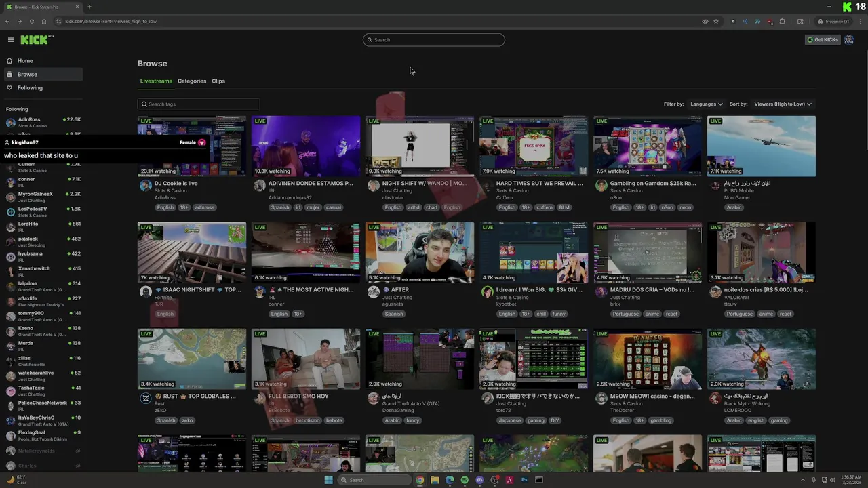Open the Viewers (High to Low) sort dropdown
The height and width of the screenshot is (488, 868).
coord(783,104)
